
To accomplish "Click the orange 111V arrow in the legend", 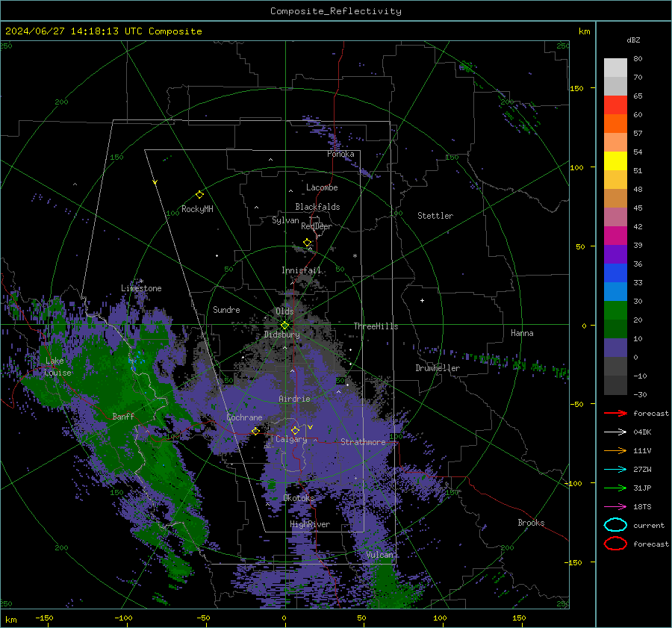I will click(615, 450).
